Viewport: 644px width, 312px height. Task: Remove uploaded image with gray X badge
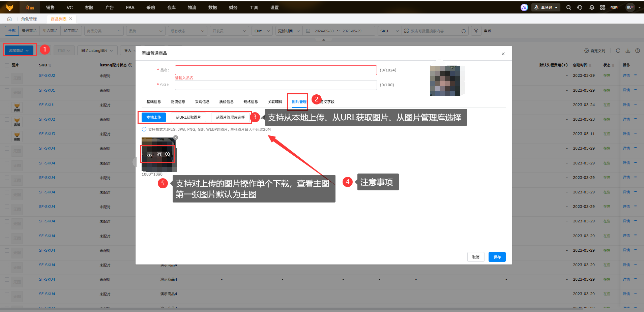[x=175, y=137]
